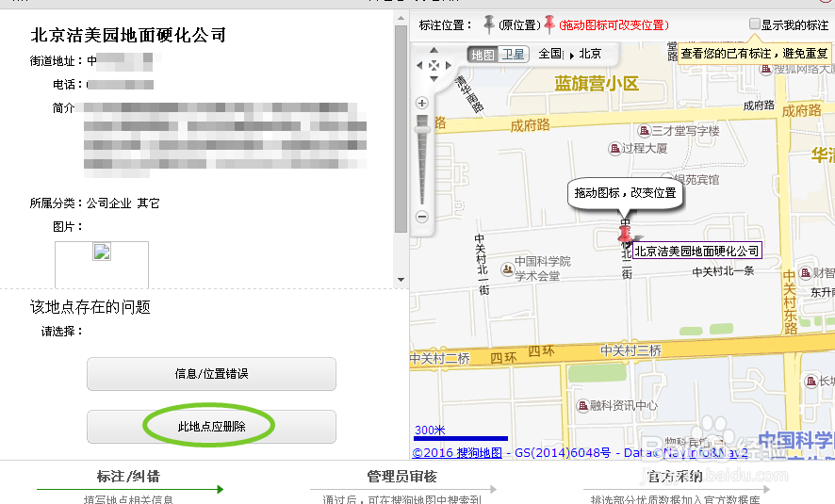Pan the map down with the arrow
The image size is (835, 504).
tap(434, 79)
